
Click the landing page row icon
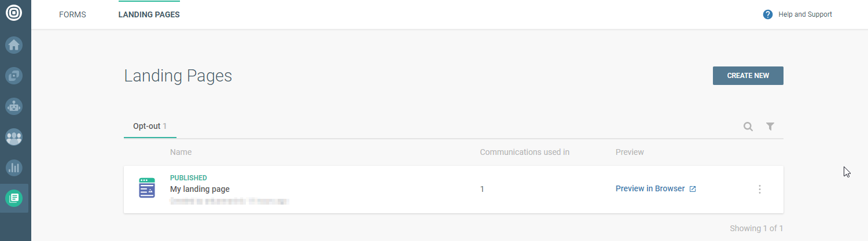pos(147,188)
